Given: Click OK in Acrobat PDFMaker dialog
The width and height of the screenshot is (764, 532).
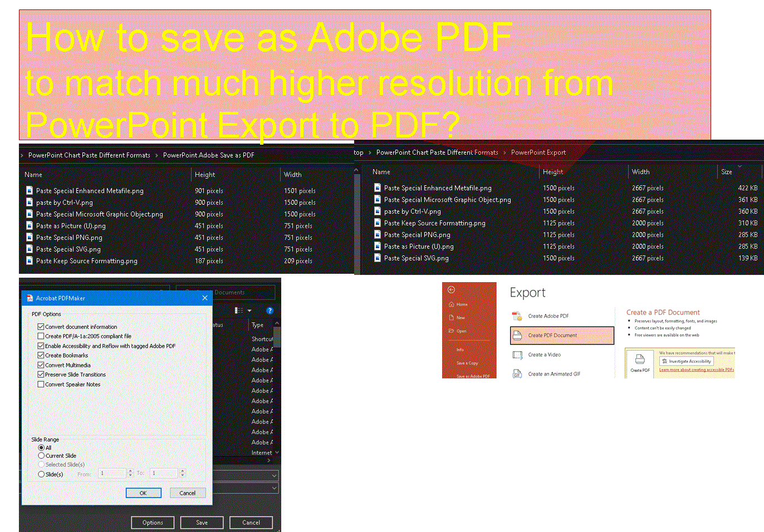Looking at the screenshot, I should pos(143,493).
